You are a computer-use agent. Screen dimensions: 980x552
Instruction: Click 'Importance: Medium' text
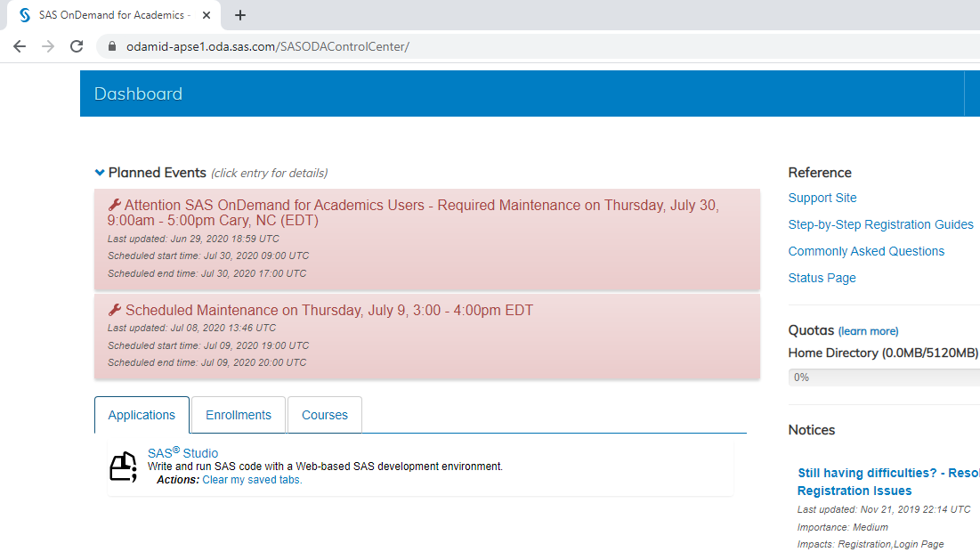point(843,527)
